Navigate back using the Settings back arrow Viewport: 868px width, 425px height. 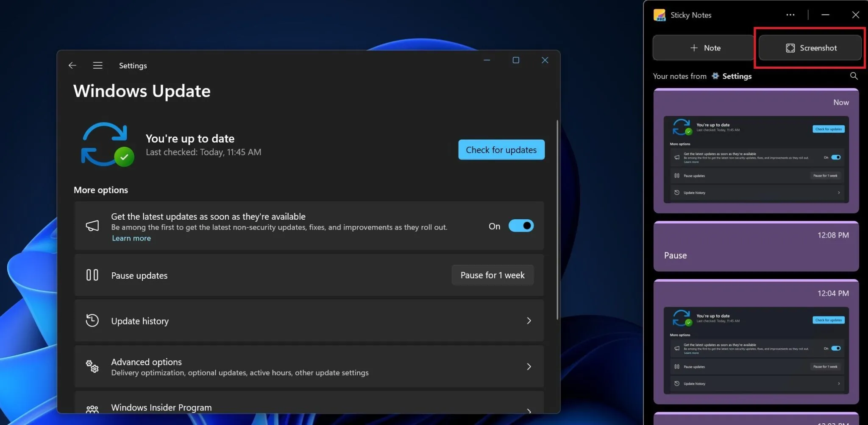point(72,65)
